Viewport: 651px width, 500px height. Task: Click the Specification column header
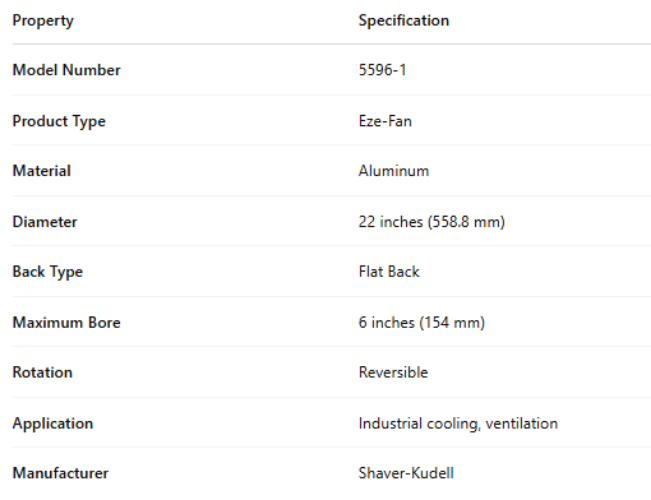click(404, 20)
